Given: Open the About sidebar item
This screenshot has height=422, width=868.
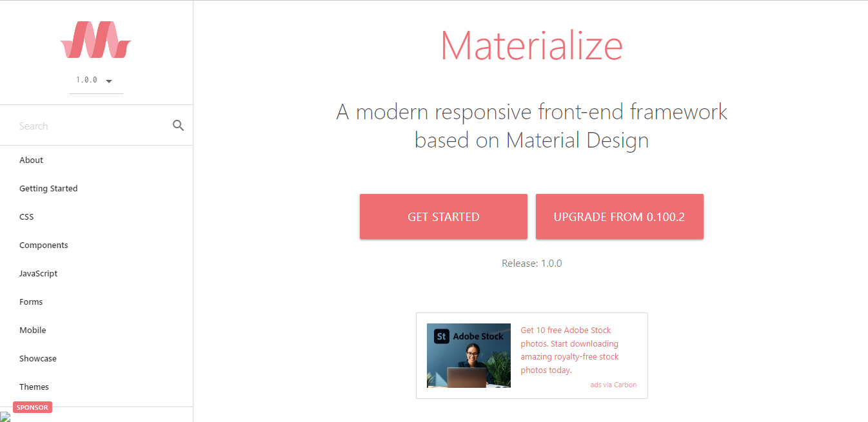Looking at the screenshot, I should coord(96,160).
